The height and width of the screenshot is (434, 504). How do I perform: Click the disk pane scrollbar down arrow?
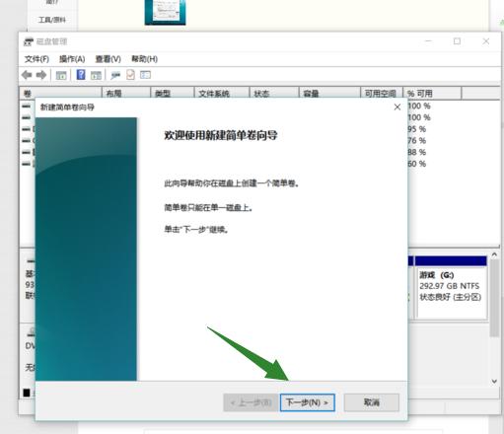coord(494,381)
